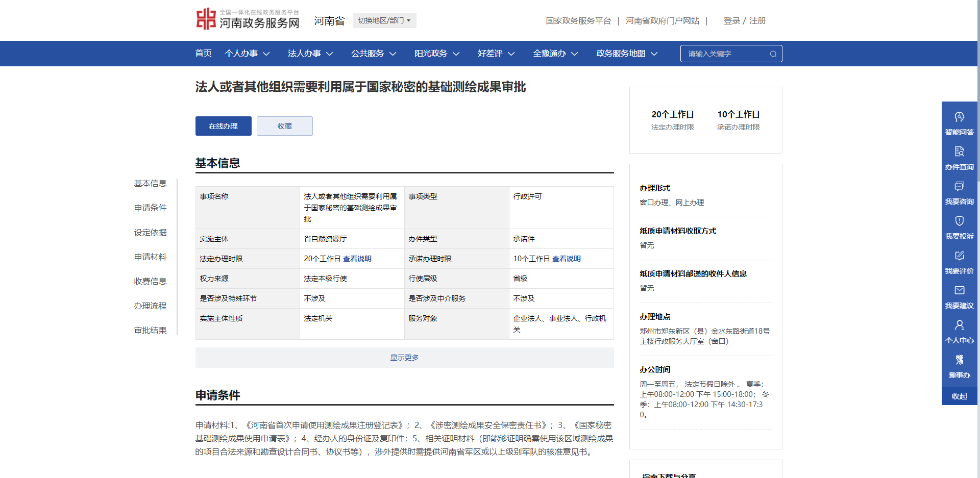Jump to 申请材料 in side navigation
This screenshot has width=980, height=478.
(x=150, y=257)
